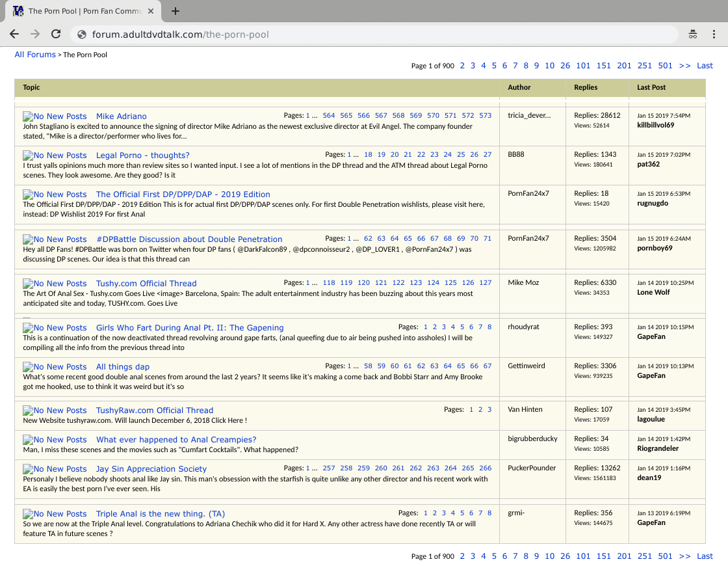728x566 pixels.
Task: Open a new tab with the plus button
Action: [x=175, y=11]
